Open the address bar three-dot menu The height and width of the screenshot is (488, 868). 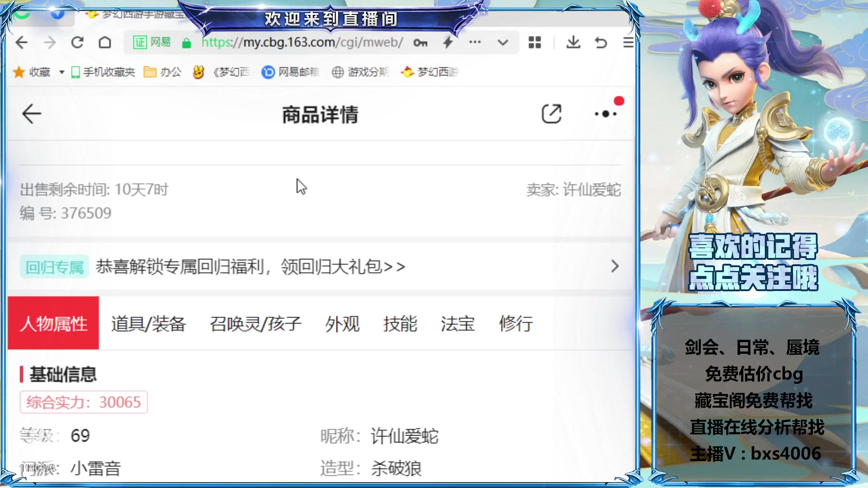pyautogui.click(x=475, y=42)
